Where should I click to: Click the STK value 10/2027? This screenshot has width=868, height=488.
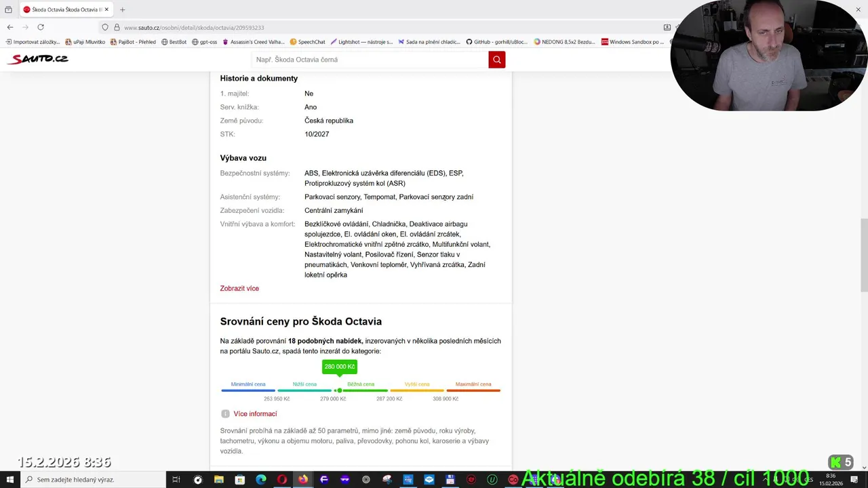[317, 134]
